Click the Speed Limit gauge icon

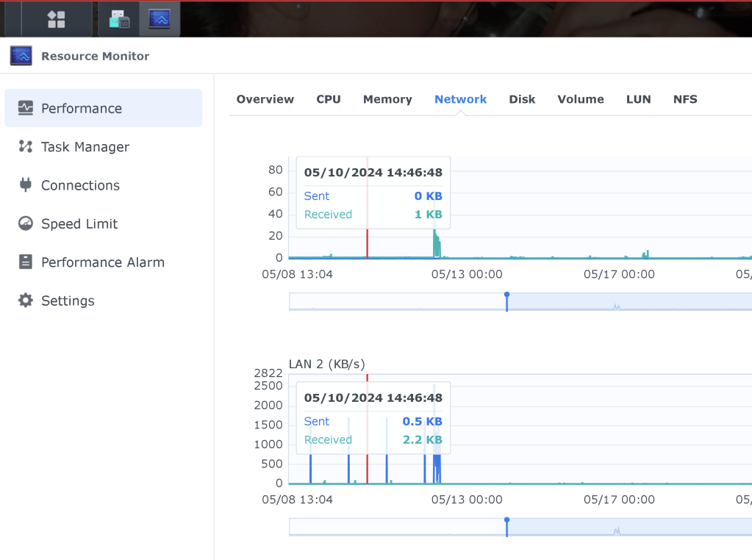[26, 223]
